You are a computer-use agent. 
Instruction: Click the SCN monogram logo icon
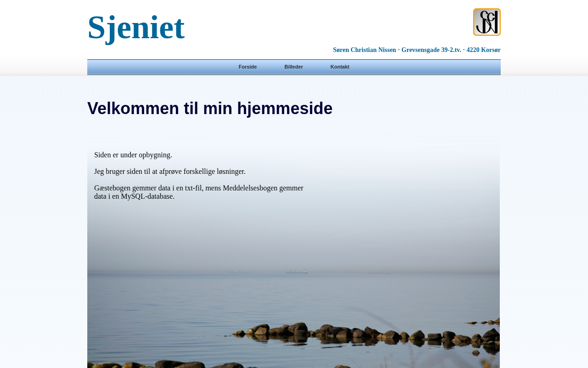pos(487,22)
